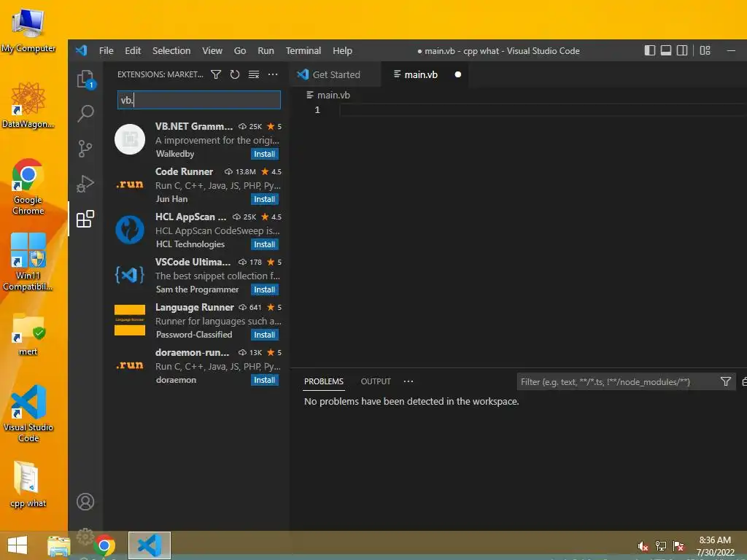Open the Go menu
Screen dimensions: 747x560
point(240,50)
